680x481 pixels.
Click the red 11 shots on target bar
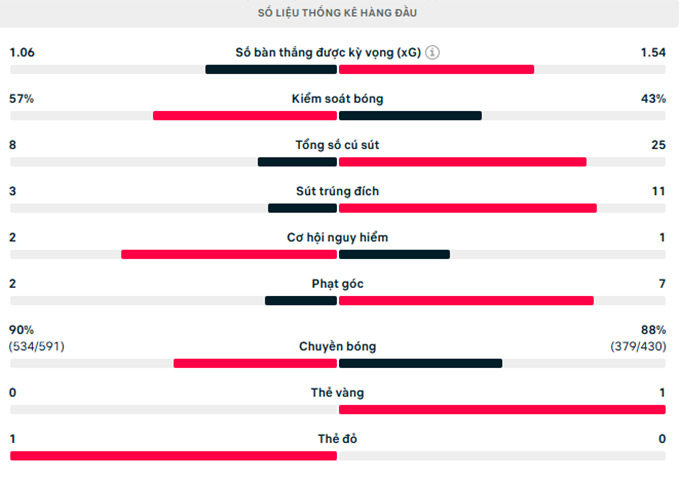click(x=468, y=209)
